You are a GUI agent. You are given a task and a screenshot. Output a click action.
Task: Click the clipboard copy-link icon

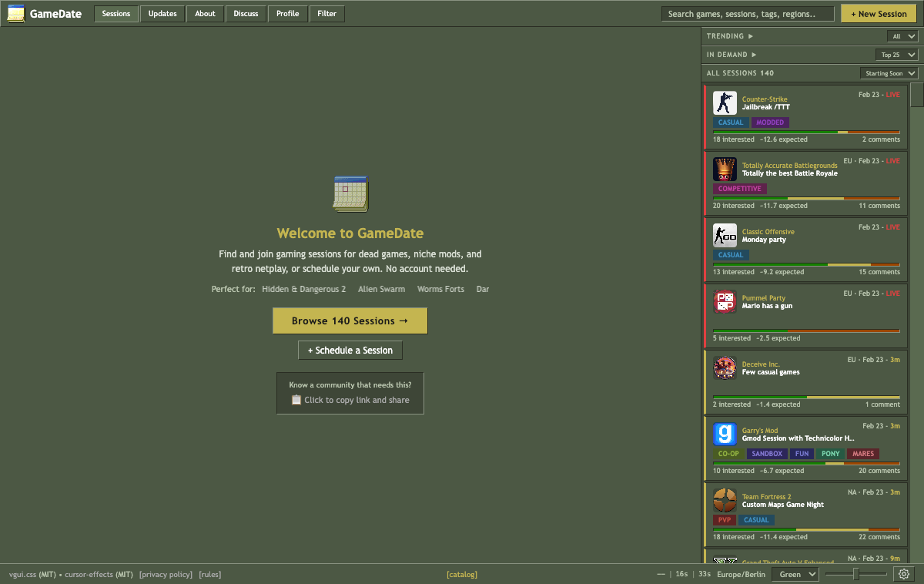click(296, 400)
